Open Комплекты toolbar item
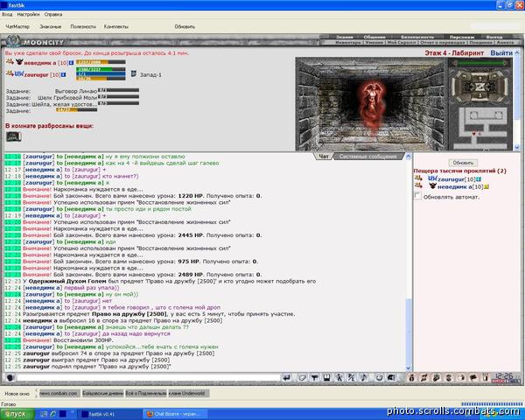This screenshot has height=420, width=525. point(116,26)
